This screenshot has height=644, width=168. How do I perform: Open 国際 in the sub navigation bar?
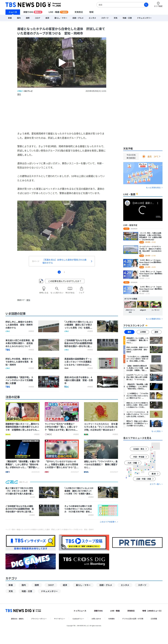click(x=28, y=18)
